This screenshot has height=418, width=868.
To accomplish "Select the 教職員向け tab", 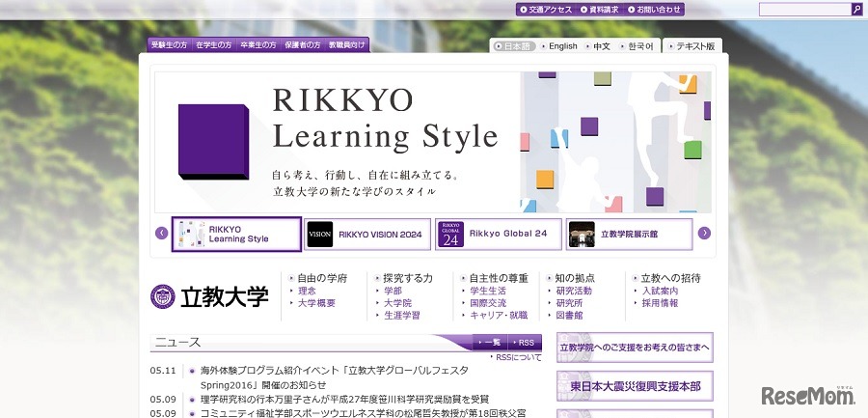I will pyautogui.click(x=347, y=45).
